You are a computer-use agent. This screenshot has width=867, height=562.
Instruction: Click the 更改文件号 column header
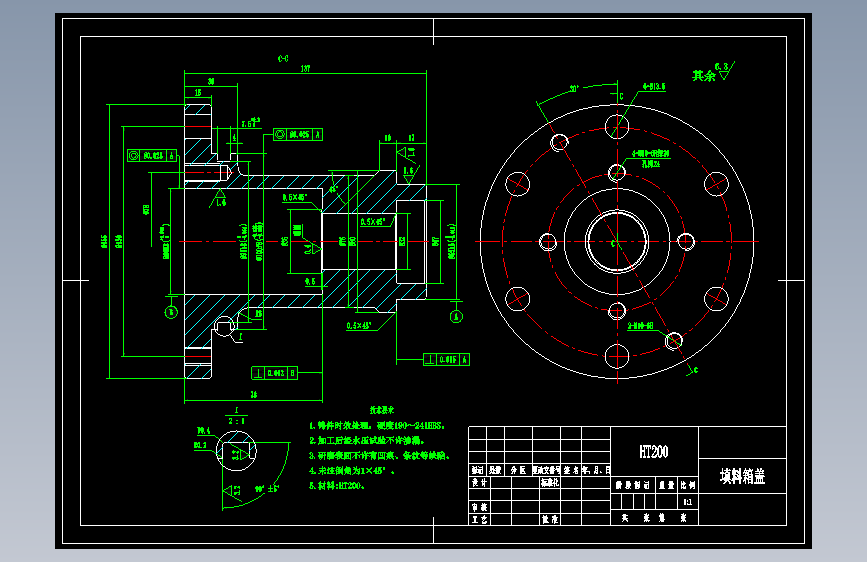[547, 470]
